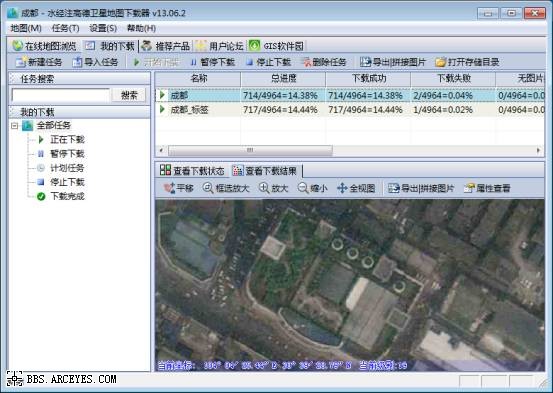
Task: Select the 框选放大 box zoom tool
Action: click(x=226, y=188)
